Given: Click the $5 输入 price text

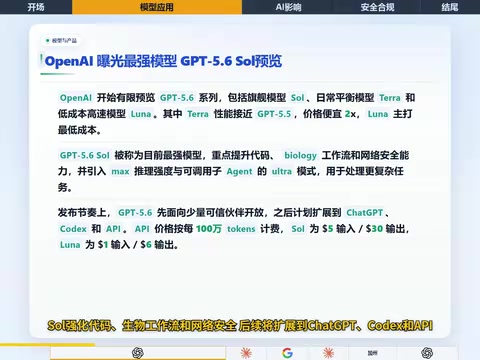Looking at the screenshot, I should (339, 229).
